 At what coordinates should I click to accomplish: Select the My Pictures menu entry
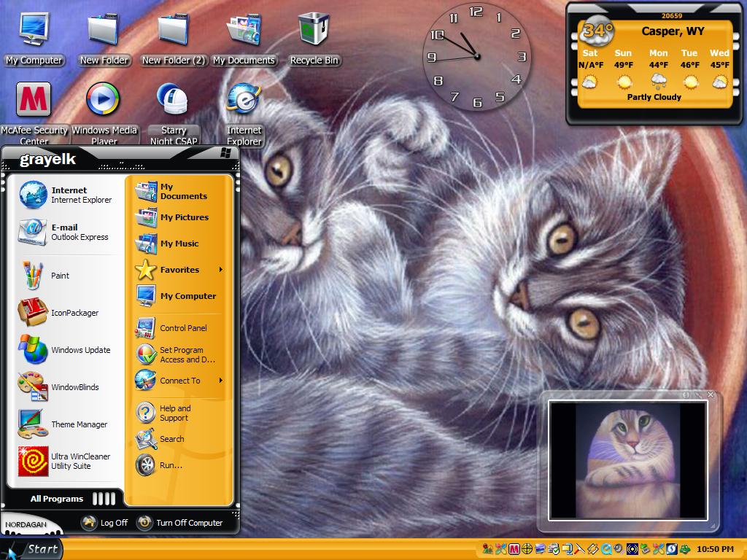[179, 217]
